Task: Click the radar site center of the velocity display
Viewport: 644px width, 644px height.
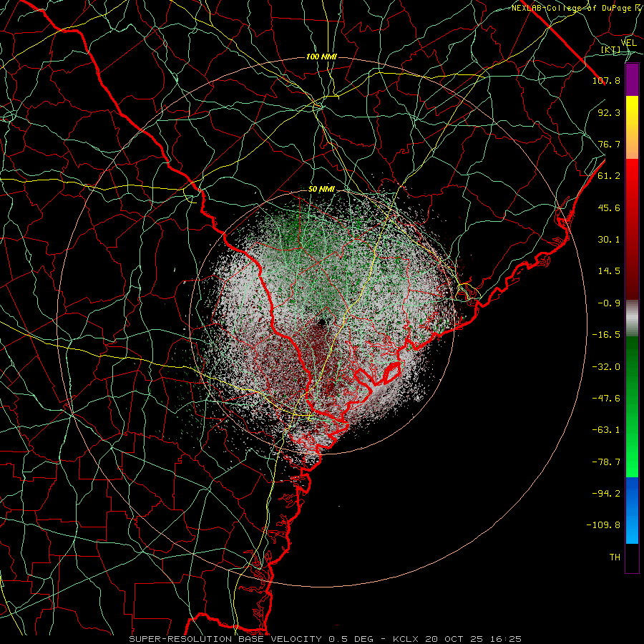Action: pos(323,321)
